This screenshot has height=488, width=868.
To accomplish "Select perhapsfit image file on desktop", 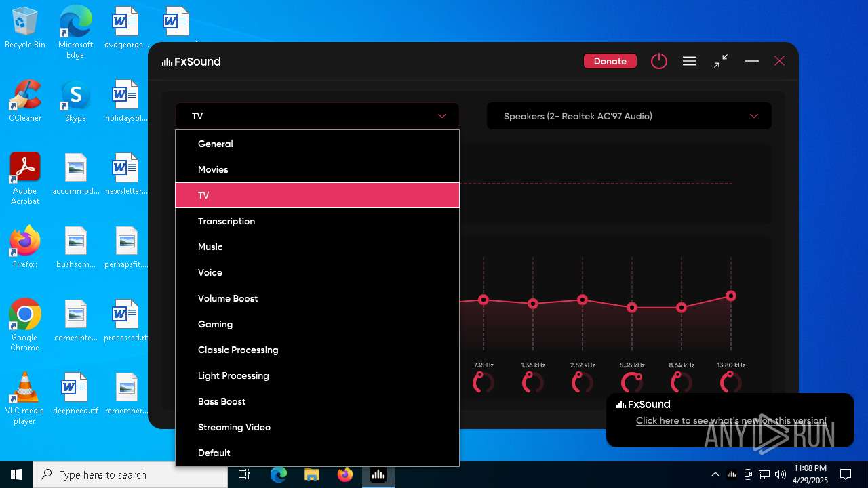I will (126, 247).
